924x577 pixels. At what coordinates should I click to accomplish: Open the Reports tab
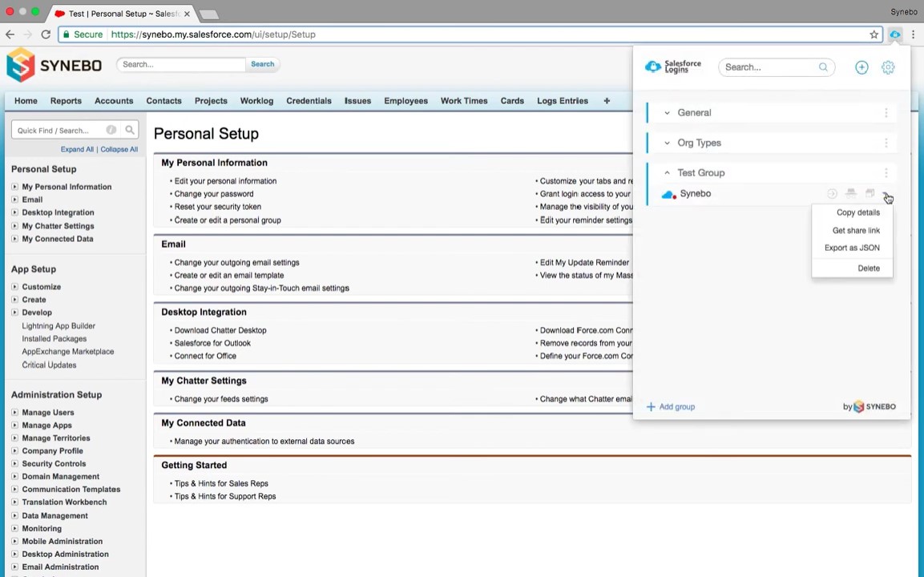coord(66,101)
